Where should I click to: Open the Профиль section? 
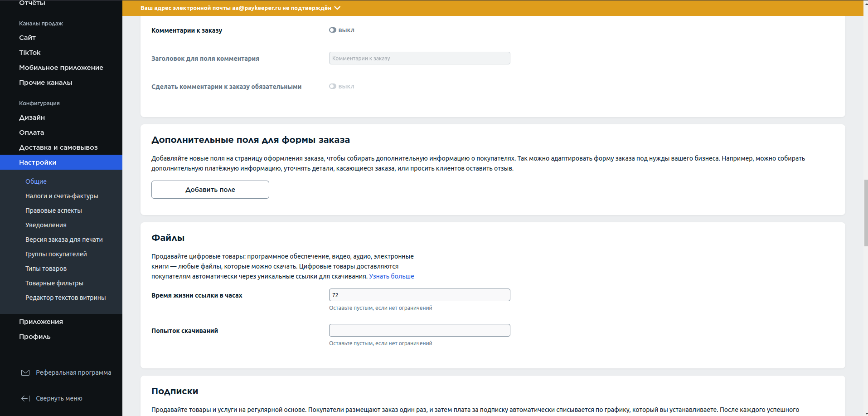coord(35,337)
